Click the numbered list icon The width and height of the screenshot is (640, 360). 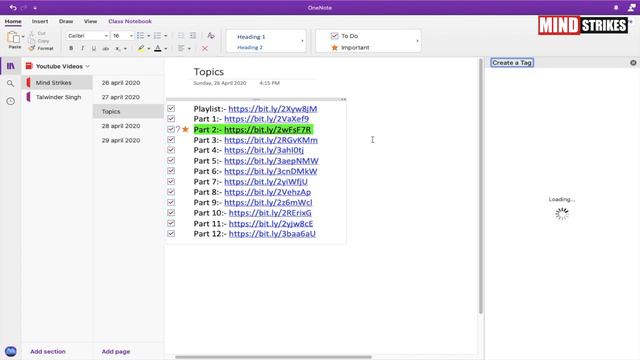click(x=158, y=36)
